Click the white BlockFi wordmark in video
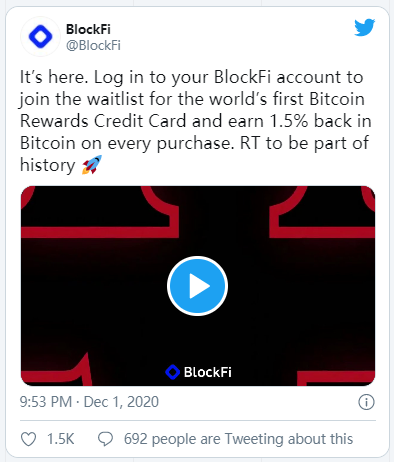The height and width of the screenshot is (462, 394). click(x=208, y=372)
